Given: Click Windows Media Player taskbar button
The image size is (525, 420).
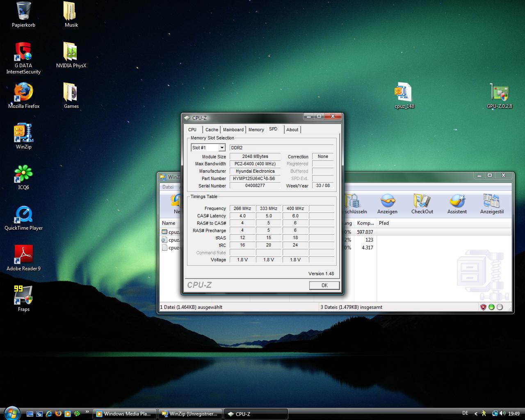Looking at the screenshot, I should click(125, 414).
